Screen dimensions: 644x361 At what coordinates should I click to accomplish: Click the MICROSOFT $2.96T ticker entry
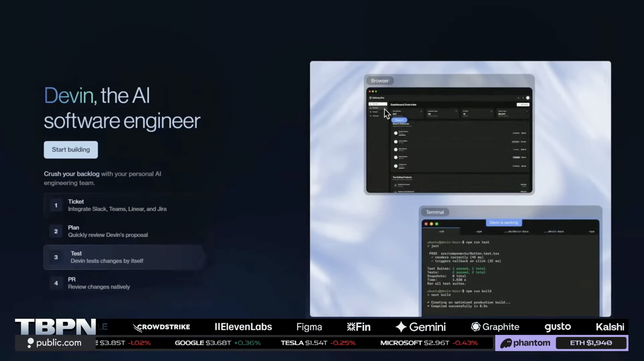click(429, 343)
